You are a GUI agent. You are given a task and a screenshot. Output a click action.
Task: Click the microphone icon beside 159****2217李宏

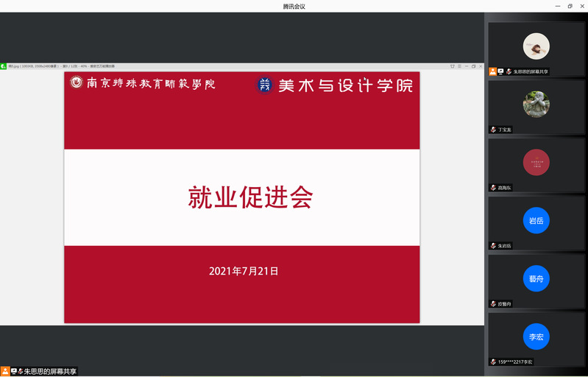point(493,362)
